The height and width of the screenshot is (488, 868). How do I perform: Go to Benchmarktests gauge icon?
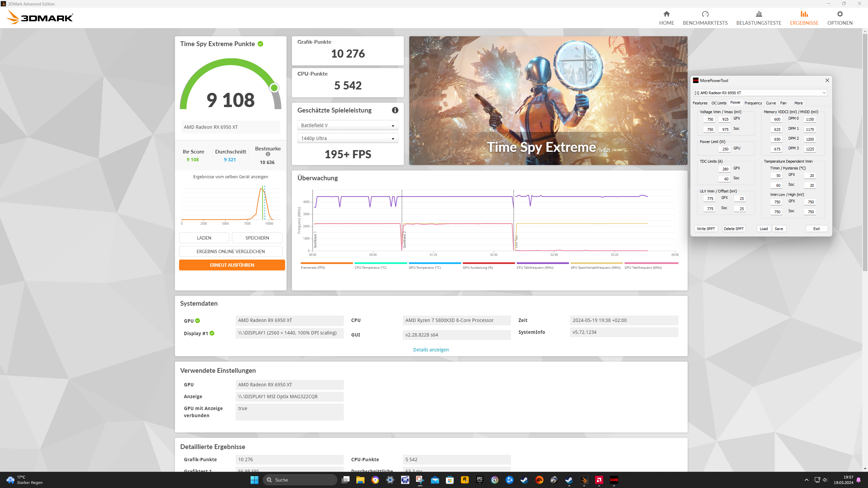tap(705, 14)
